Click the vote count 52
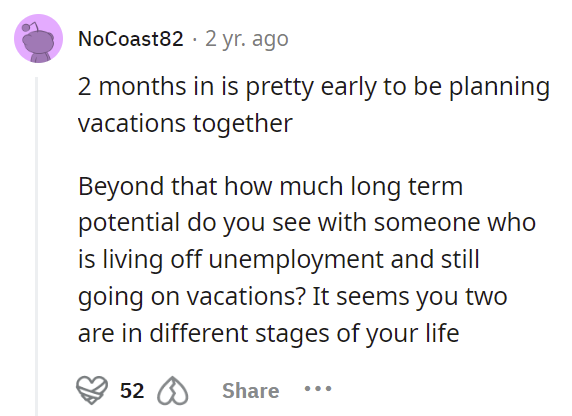The width and height of the screenshot is (572, 416). coord(132,391)
